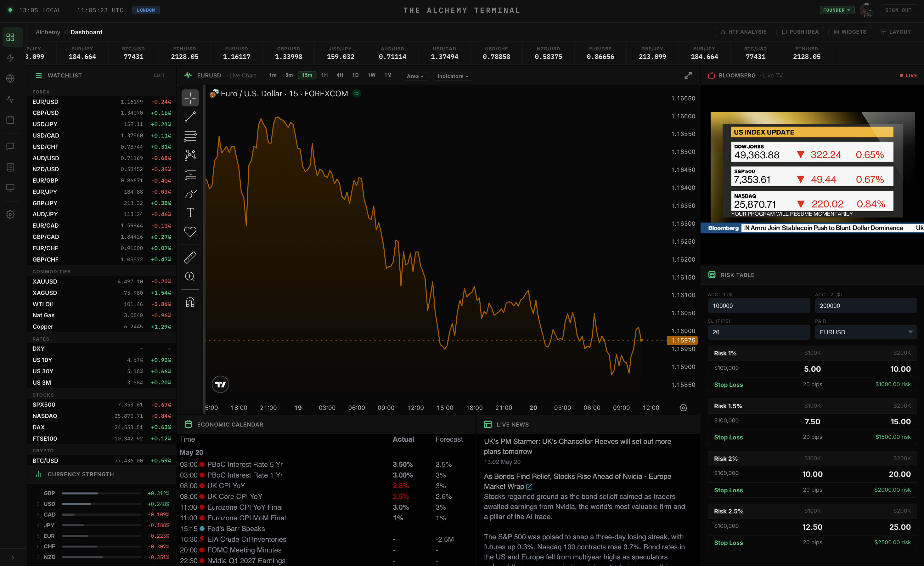Screen dimensions: 924x566
Task: Click the favorites heart icon
Action: [190, 232]
